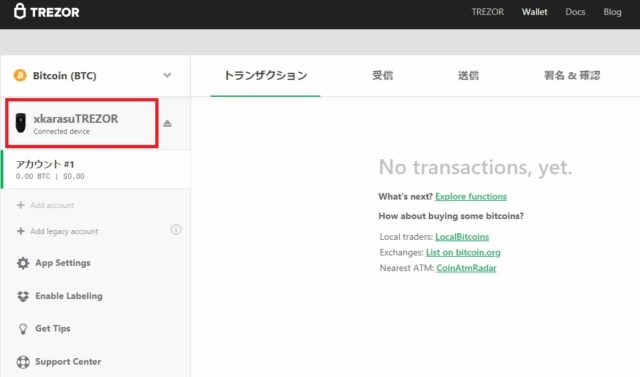Follow the Explore functions link
Image resolution: width=640 pixels, height=377 pixels.
pos(471,197)
